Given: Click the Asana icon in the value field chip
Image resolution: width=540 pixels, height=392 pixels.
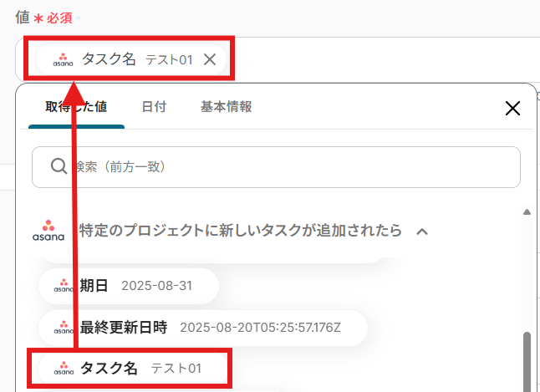Looking at the screenshot, I should pos(64,59).
